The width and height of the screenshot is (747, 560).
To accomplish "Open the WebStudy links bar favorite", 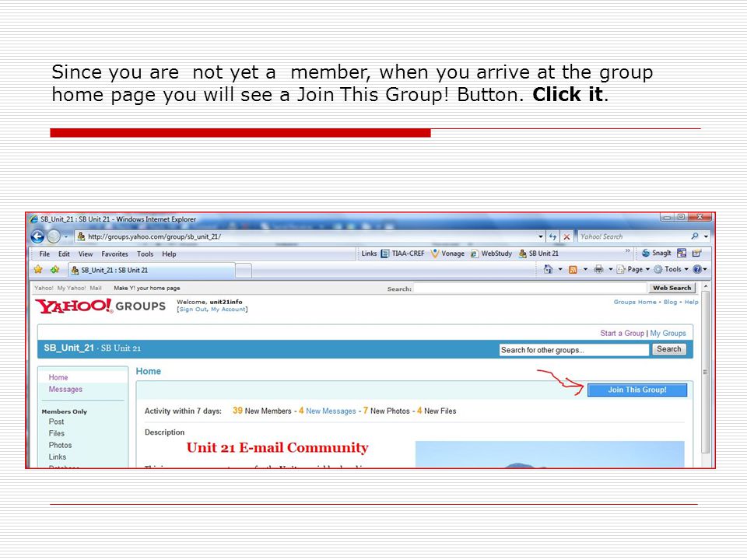I will tap(491, 254).
